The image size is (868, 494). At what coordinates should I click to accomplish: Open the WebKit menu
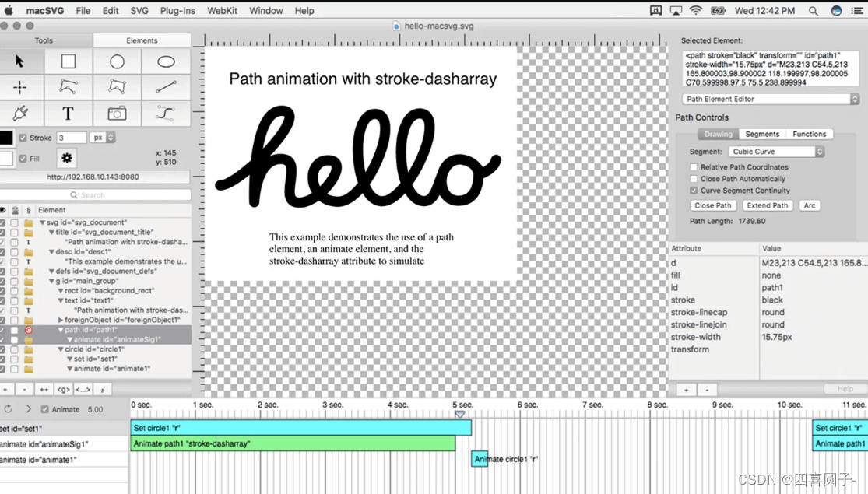coord(222,11)
